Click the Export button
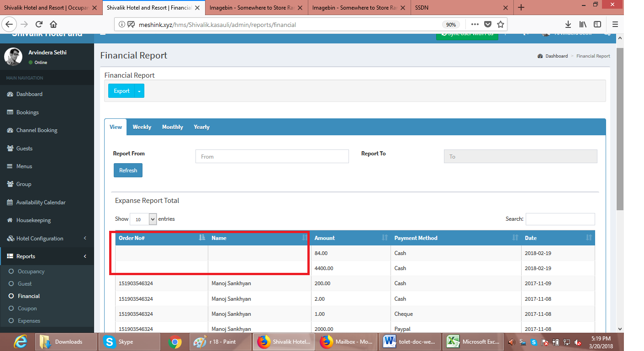 pyautogui.click(x=121, y=91)
